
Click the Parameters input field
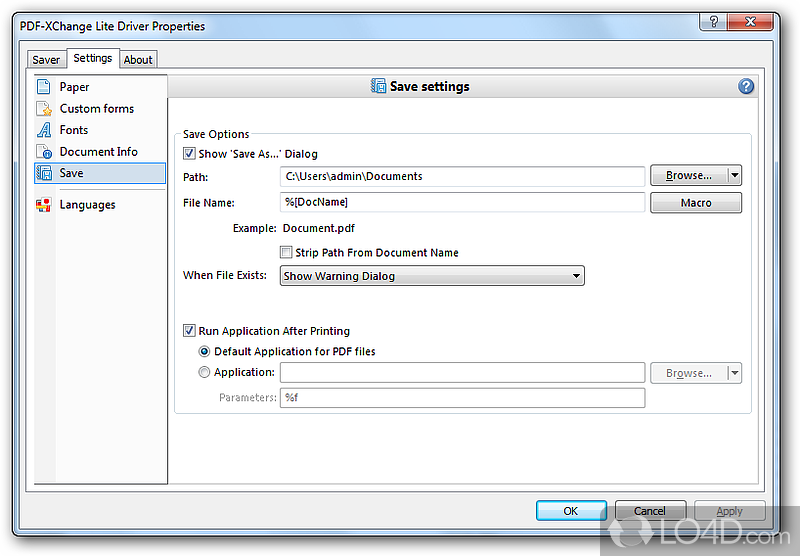point(462,398)
